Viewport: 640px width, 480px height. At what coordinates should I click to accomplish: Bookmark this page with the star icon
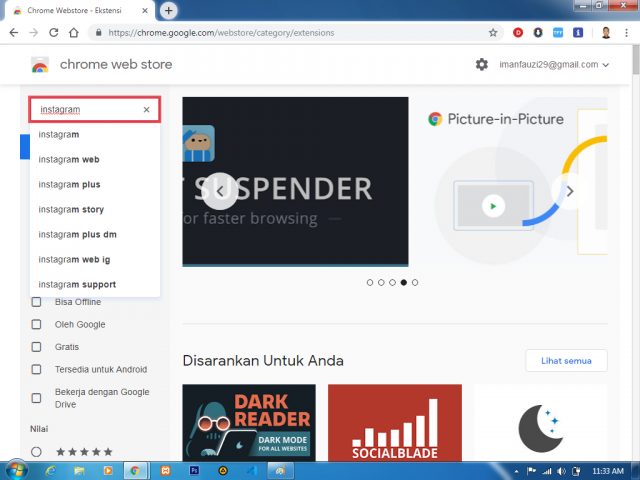(x=493, y=33)
